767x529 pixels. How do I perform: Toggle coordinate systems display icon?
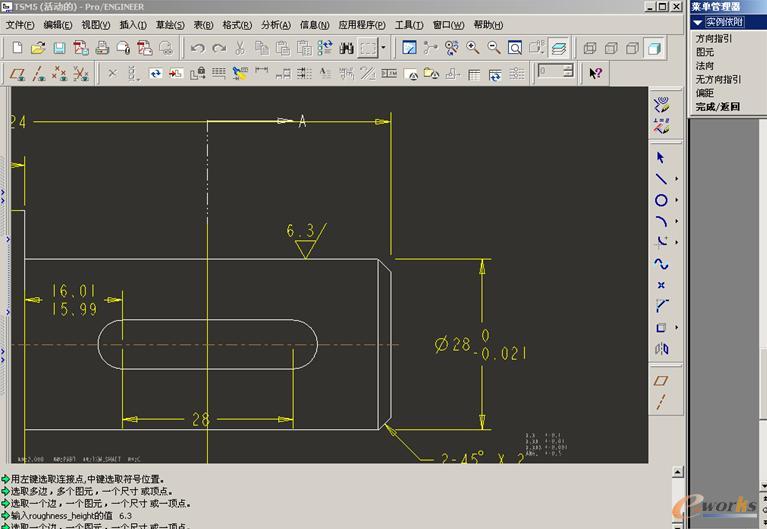coord(81,73)
